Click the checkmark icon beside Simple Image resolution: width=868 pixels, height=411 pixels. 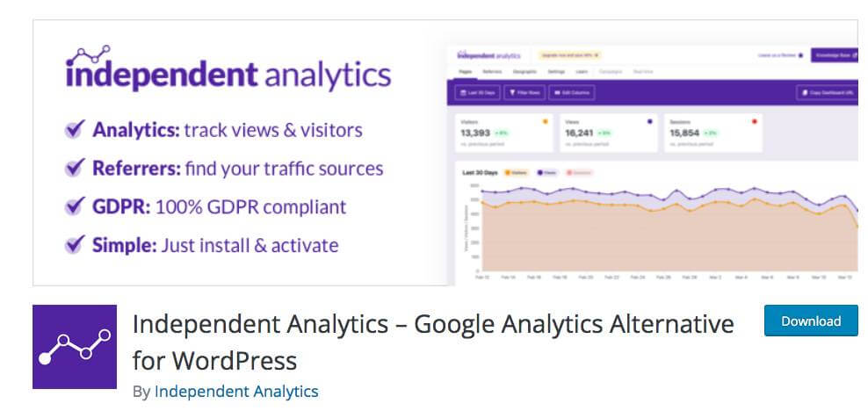tap(76, 244)
